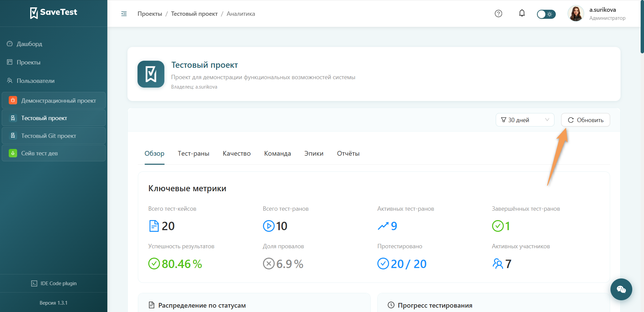Click the 6.9 % failures value
The height and width of the screenshot is (312, 644).
click(x=290, y=264)
